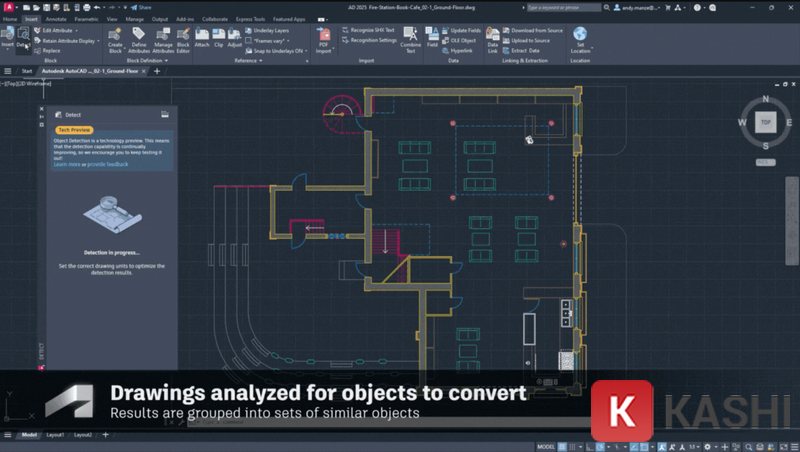Open the Layout1 tab
The height and width of the screenshot is (452, 800).
55,435
